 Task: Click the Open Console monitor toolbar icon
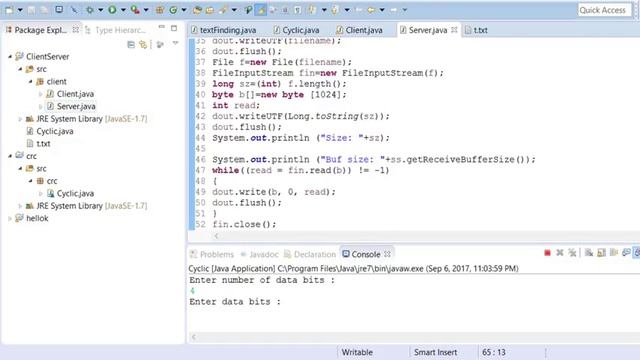[59, 9]
